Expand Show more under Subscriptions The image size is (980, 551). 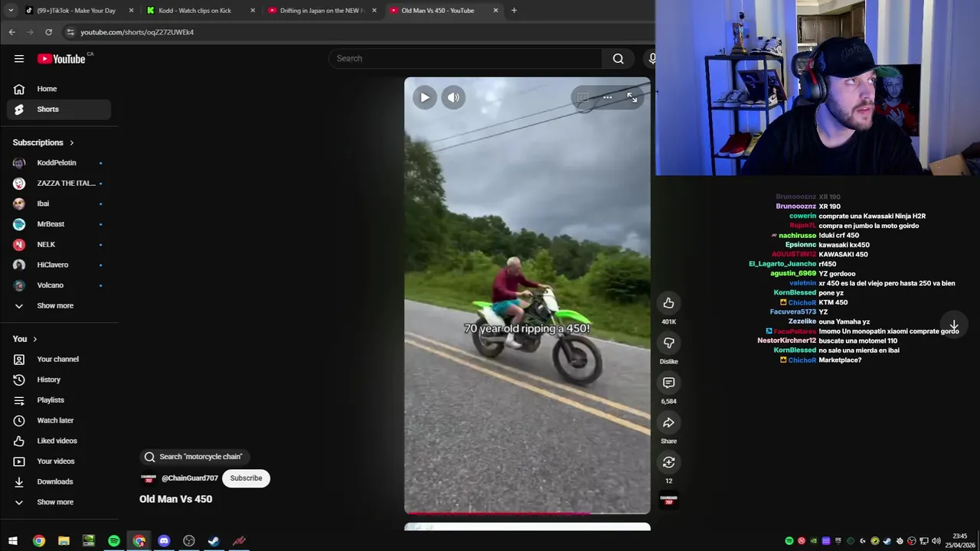(x=59, y=306)
